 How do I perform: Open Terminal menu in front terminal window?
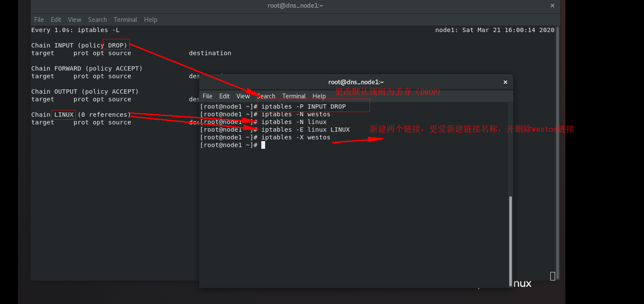click(294, 96)
